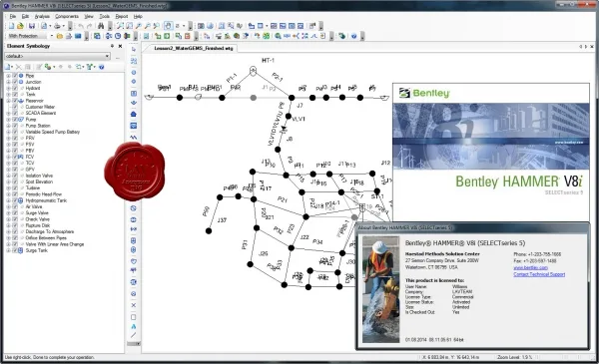Activate the Pan hand tool
Image resolution: width=599 pixels, height=364 pixels.
point(168,26)
